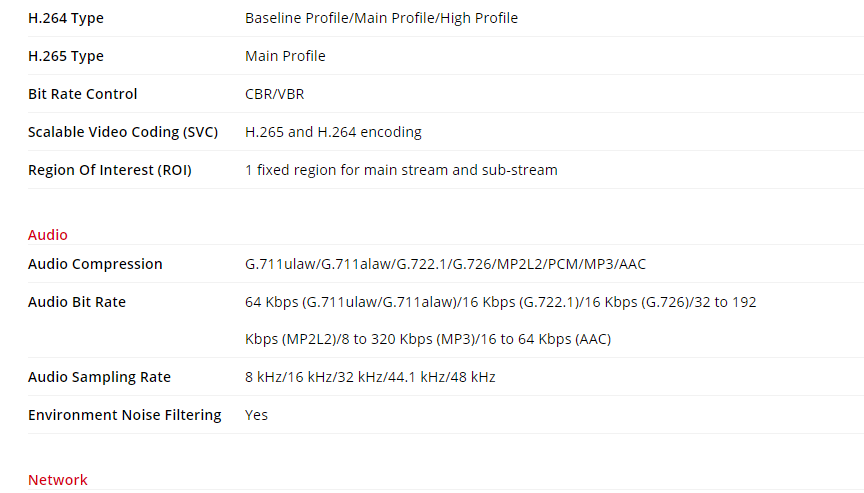Click the 1 fixed region description text
The height and width of the screenshot is (493, 864).
tap(401, 170)
